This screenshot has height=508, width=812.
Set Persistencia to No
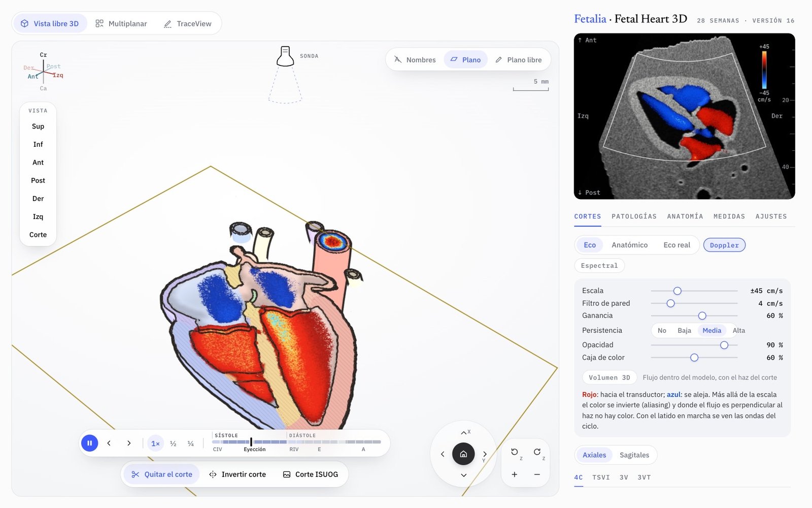(x=662, y=331)
